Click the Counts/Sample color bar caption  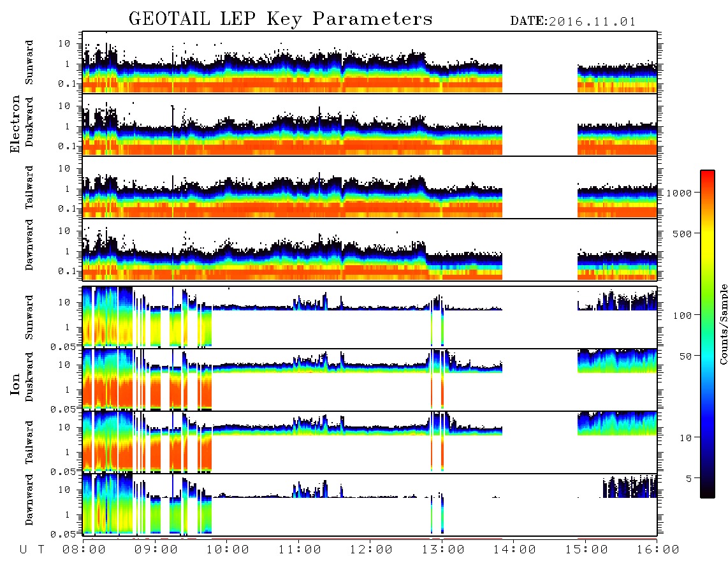click(x=723, y=324)
